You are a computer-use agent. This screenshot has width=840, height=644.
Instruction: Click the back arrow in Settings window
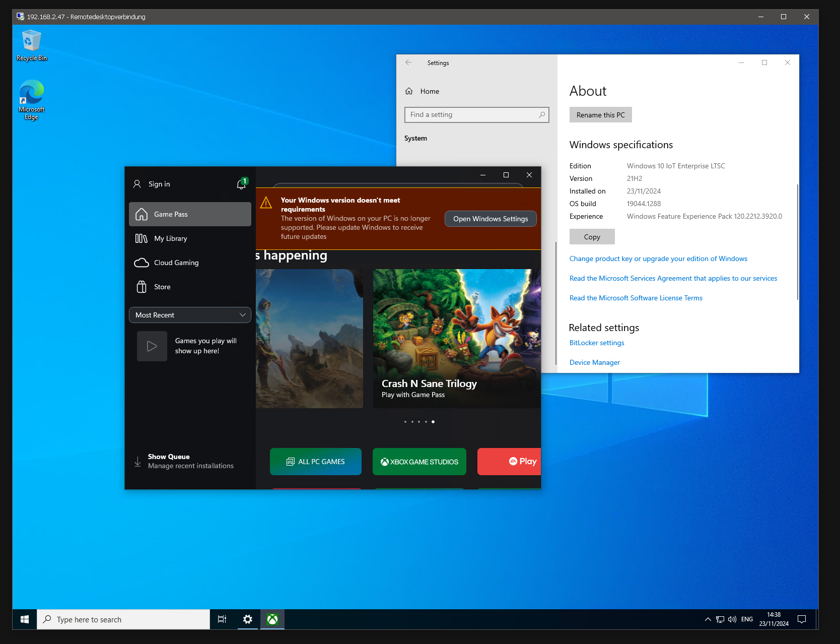click(x=408, y=62)
